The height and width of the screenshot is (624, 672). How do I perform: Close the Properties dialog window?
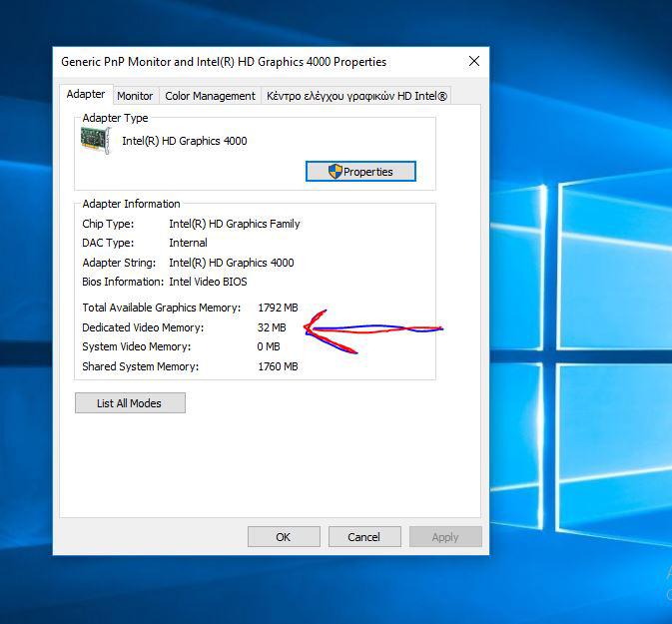pos(474,61)
